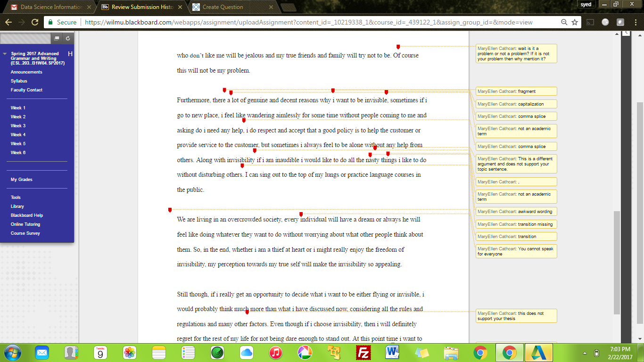Click the document viewer scrollbar thumb
This screenshot has height=362, width=644.
point(617,262)
